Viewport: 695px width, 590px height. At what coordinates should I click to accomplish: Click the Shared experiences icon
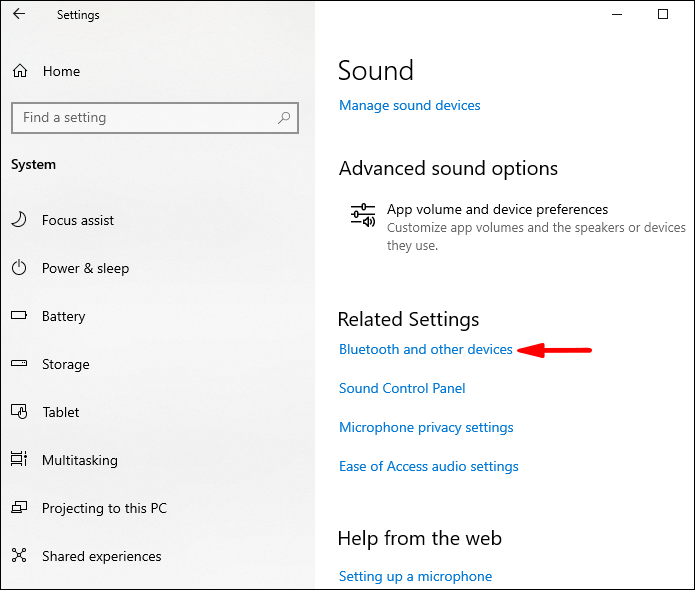(19, 556)
